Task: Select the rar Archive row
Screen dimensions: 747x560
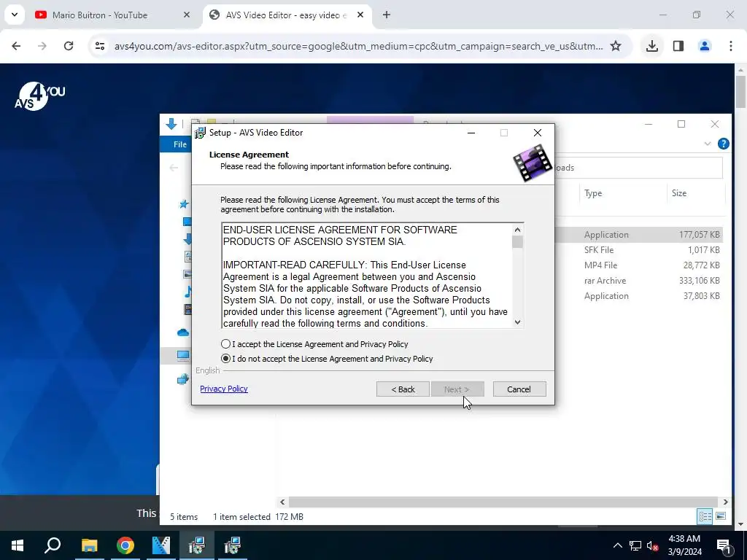Action: click(x=638, y=281)
